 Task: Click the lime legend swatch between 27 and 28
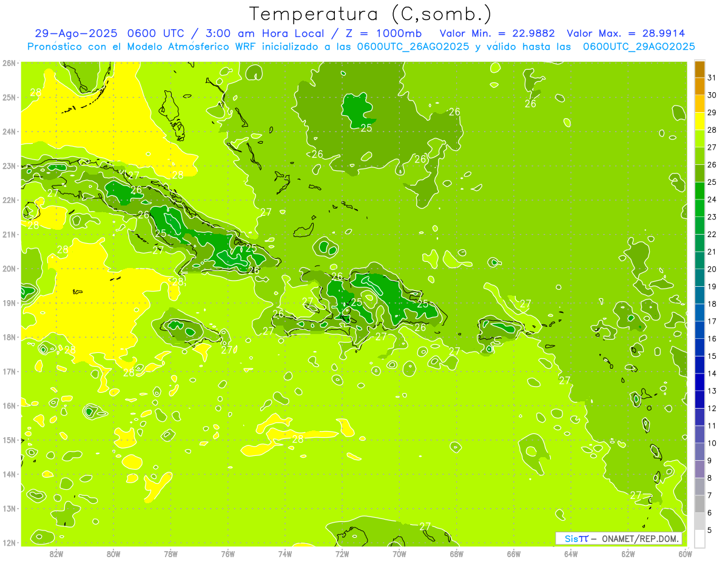[x=699, y=139]
